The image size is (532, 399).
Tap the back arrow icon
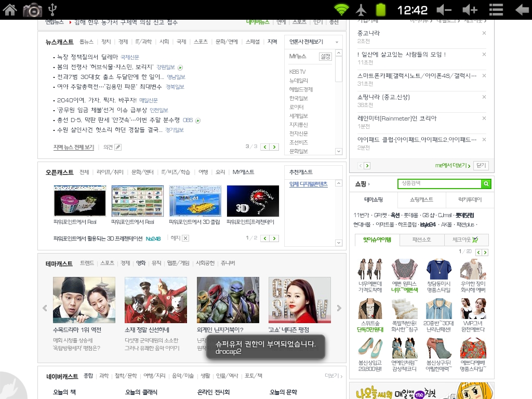pos(522,10)
